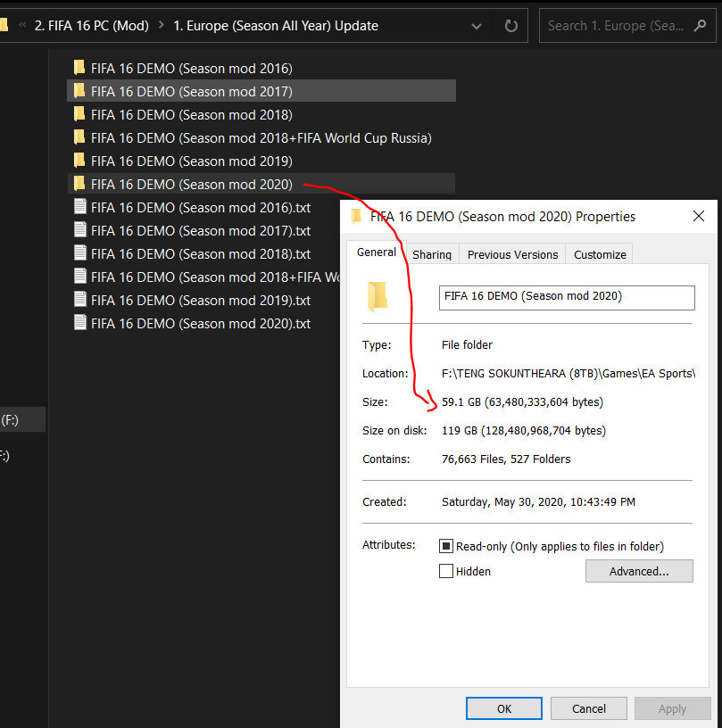The width and height of the screenshot is (722, 728).
Task: Open Advanced attributes dialog
Action: 639,571
